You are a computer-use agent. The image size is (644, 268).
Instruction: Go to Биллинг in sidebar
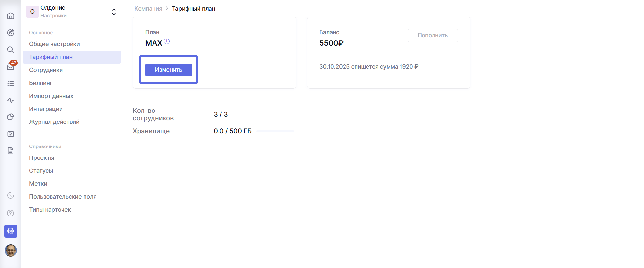41,83
